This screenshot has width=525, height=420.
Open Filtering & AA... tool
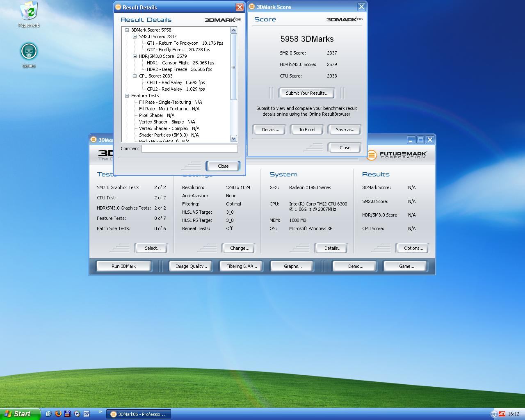click(242, 266)
